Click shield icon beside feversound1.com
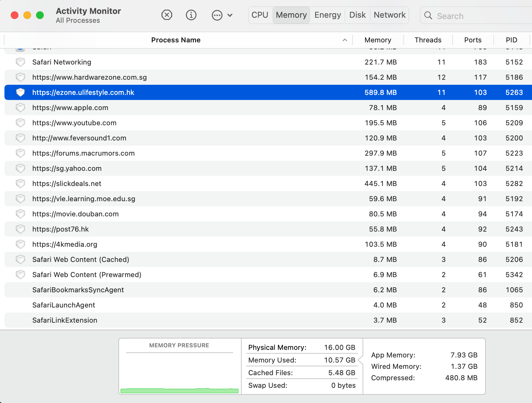532x403 pixels. click(21, 138)
